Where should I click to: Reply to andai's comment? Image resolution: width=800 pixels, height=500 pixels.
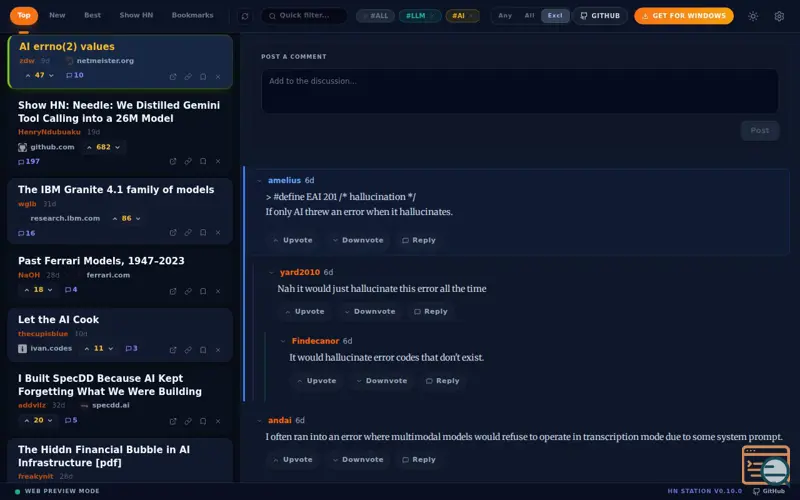point(418,460)
